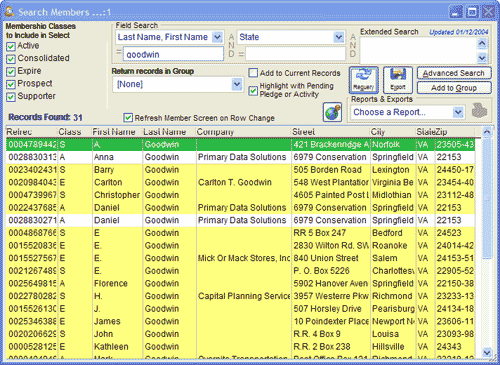Select the John first name cell
This screenshot has width=500, height=365.
click(117, 334)
